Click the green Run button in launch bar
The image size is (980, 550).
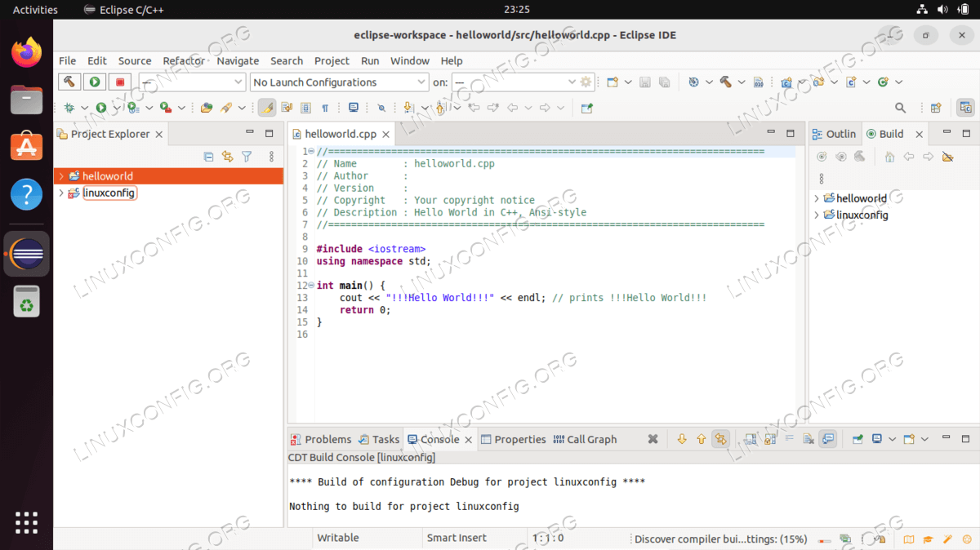95,82
